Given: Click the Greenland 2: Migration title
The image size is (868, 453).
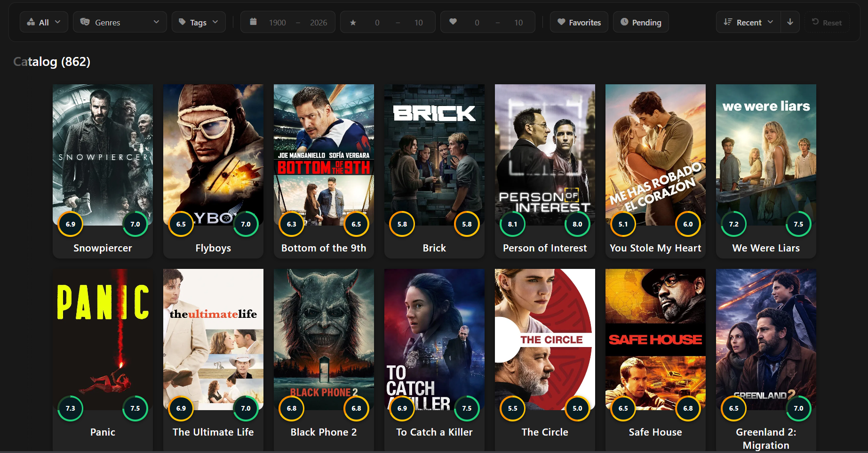Looking at the screenshot, I should click(x=766, y=439).
